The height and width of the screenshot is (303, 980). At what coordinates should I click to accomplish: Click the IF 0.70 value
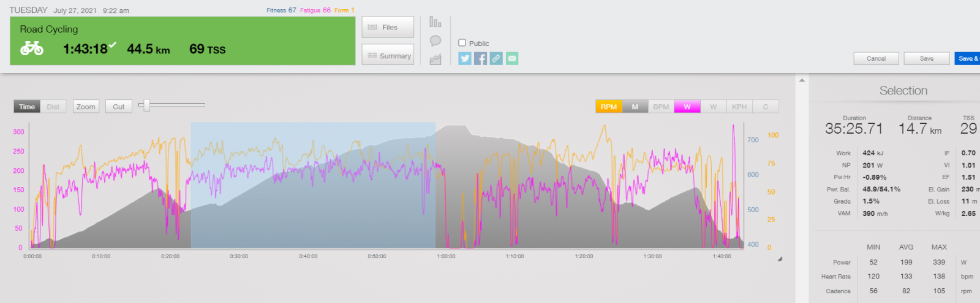point(968,153)
